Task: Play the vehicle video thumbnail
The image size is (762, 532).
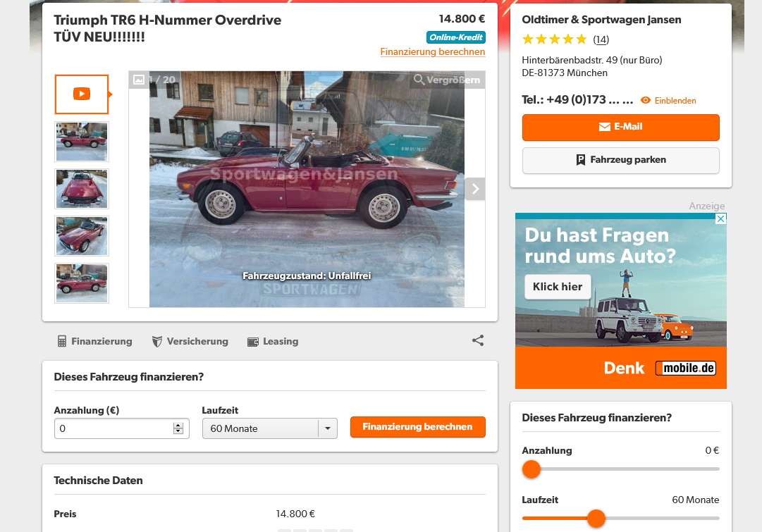Action: (x=82, y=94)
